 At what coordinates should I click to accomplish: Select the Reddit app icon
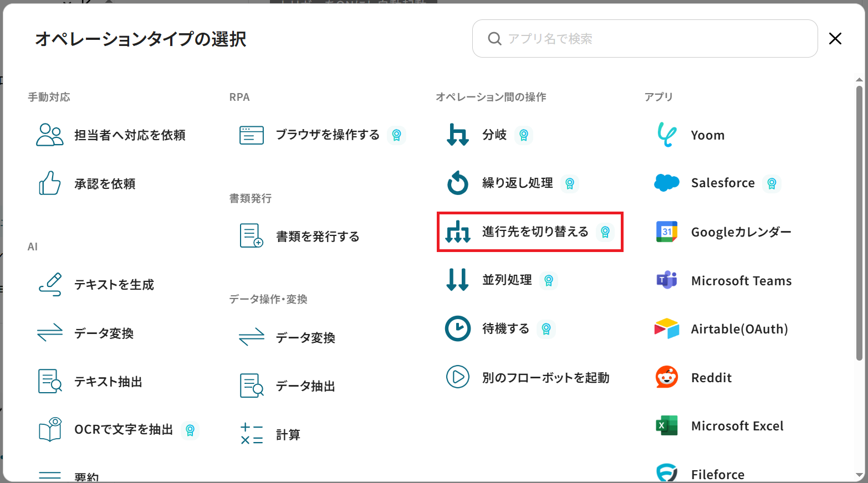point(666,378)
